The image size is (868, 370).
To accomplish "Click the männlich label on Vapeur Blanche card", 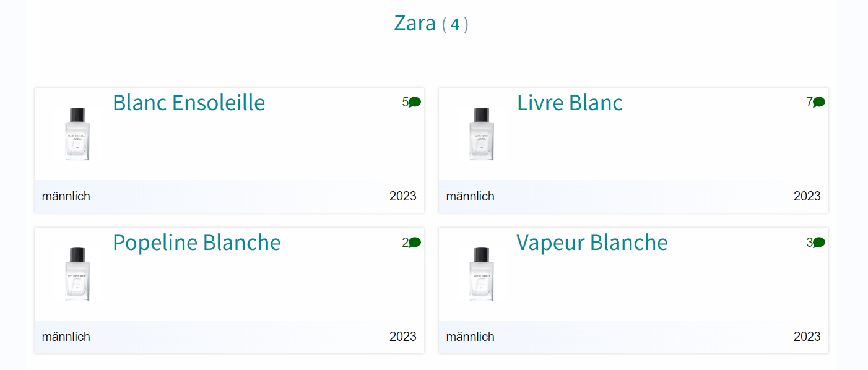I will click(x=471, y=337).
